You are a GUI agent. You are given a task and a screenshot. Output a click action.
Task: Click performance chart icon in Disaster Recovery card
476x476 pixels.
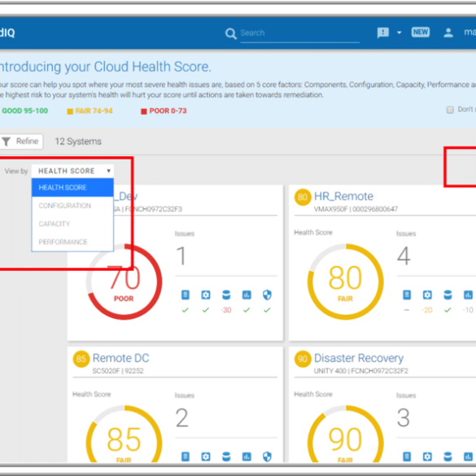(468, 456)
